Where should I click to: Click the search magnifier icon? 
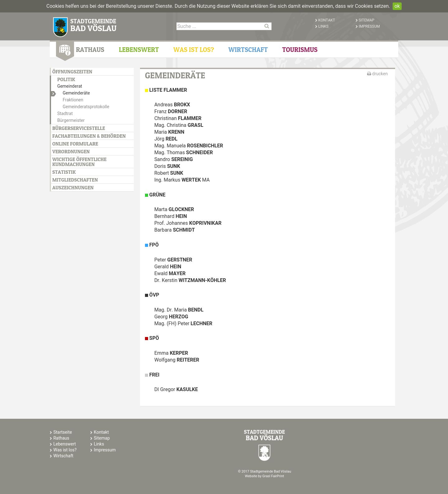267,26
